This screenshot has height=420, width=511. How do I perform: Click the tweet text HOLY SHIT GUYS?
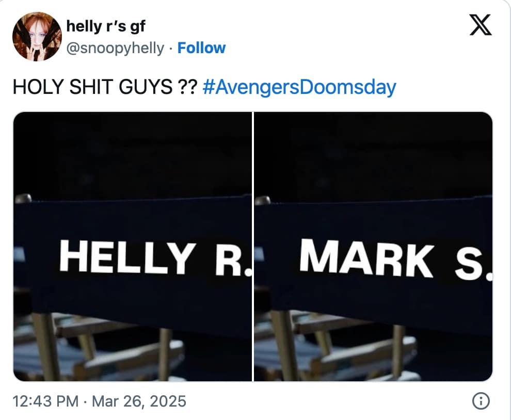pos(103,87)
